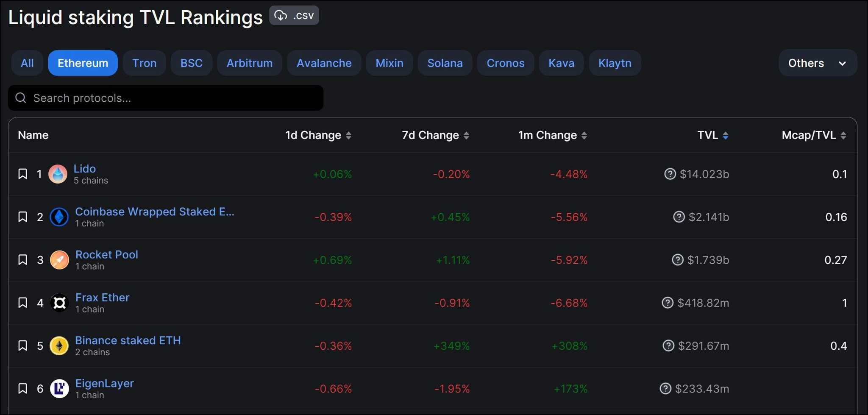Click the question mark icon beside Rocket Pool's TVL
The image size is (868, 415).
point(677,260)
